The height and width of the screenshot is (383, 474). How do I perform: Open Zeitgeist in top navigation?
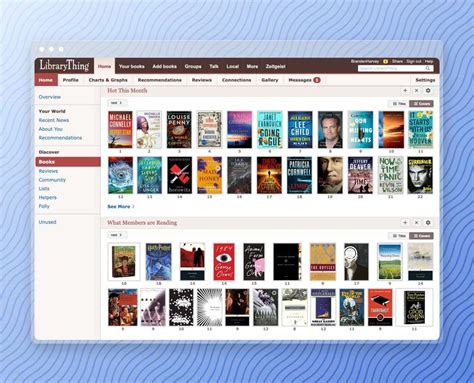(x=275, y=66)
